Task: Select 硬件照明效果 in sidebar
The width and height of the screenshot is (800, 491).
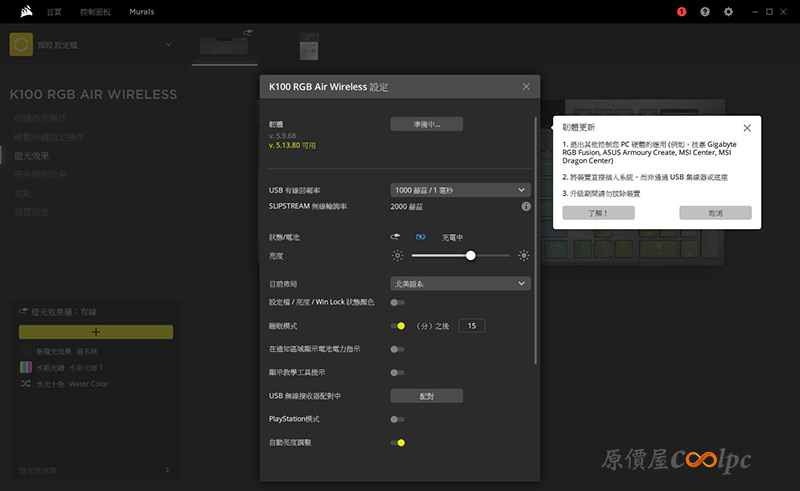Action: (40, 175)
